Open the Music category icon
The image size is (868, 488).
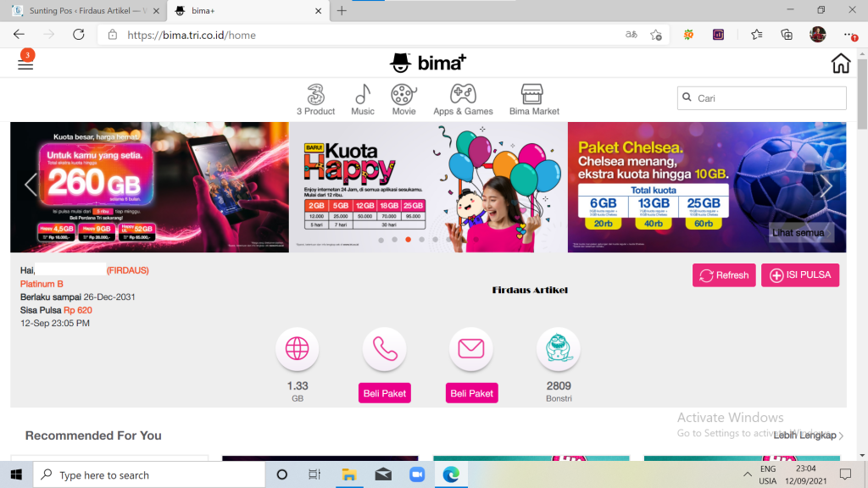tap(363, 99)
